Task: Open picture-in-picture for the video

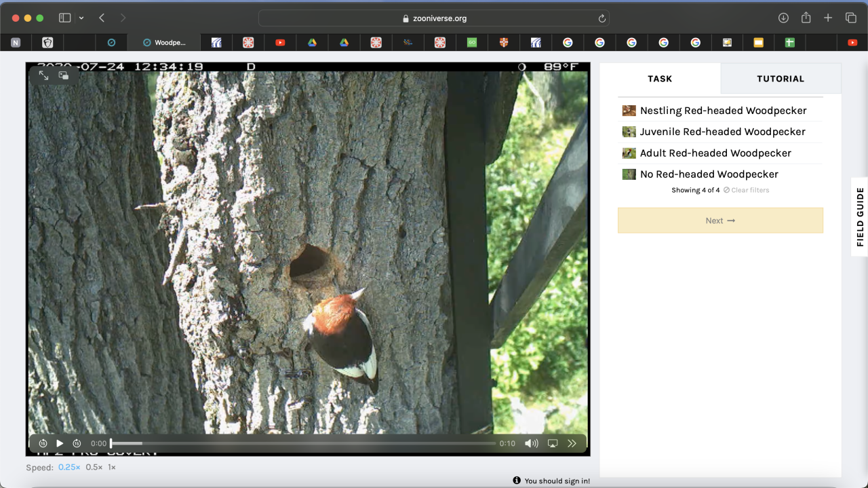Action: 63,75
